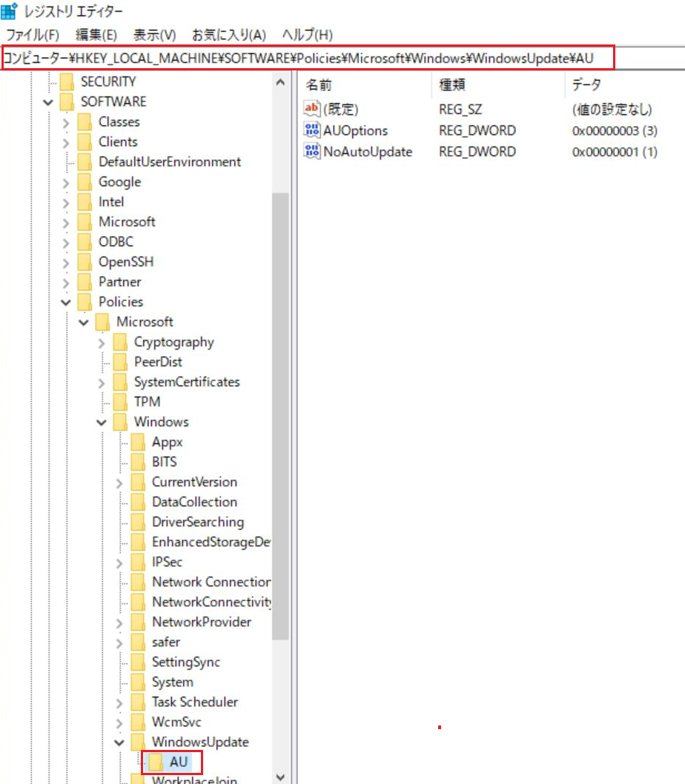This screenshot has height=784, width=685.
Task: Collapse the WindowsUpdate tree node
Action: click(119, 742)
